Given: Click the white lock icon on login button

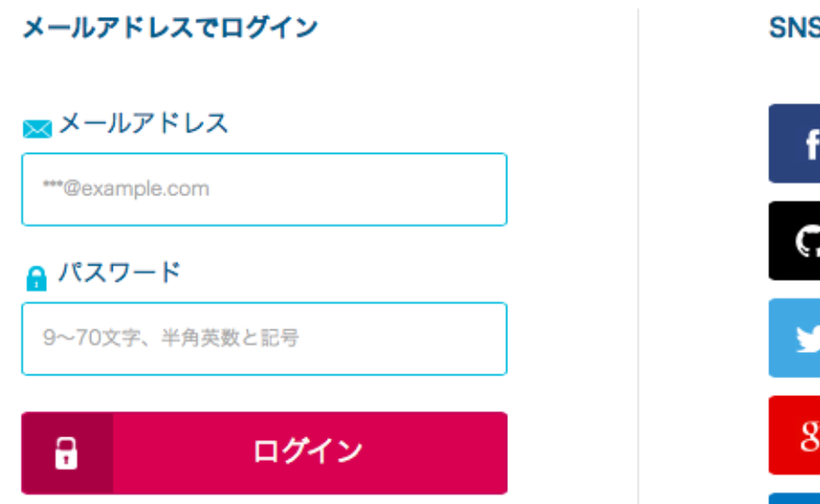Looking at the screenshot, I should [67, 453].
